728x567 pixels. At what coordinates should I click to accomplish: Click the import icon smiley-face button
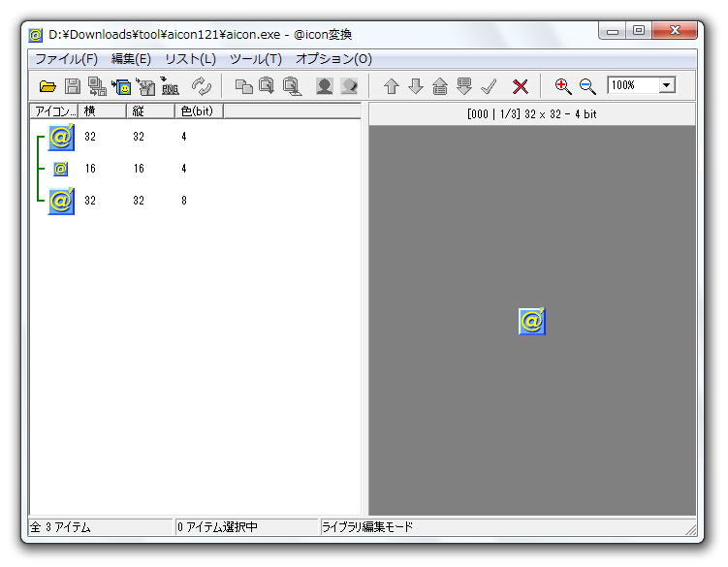(x=121, y=86)
